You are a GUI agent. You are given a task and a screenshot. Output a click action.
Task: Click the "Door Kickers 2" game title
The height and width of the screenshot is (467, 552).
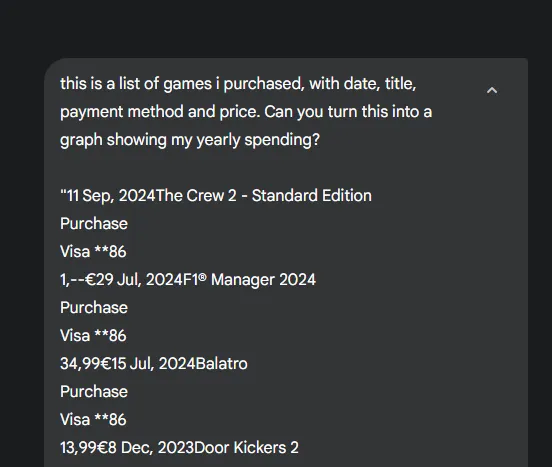click(x=246, y=448)
